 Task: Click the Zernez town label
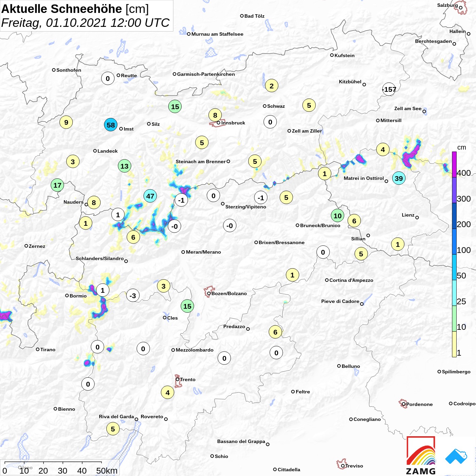click(37, 246)
